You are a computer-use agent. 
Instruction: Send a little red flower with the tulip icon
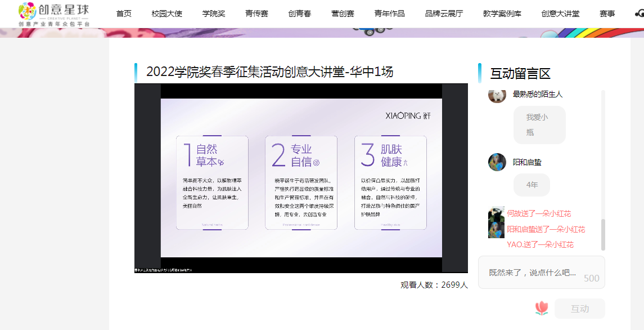(x=542, y=308)
